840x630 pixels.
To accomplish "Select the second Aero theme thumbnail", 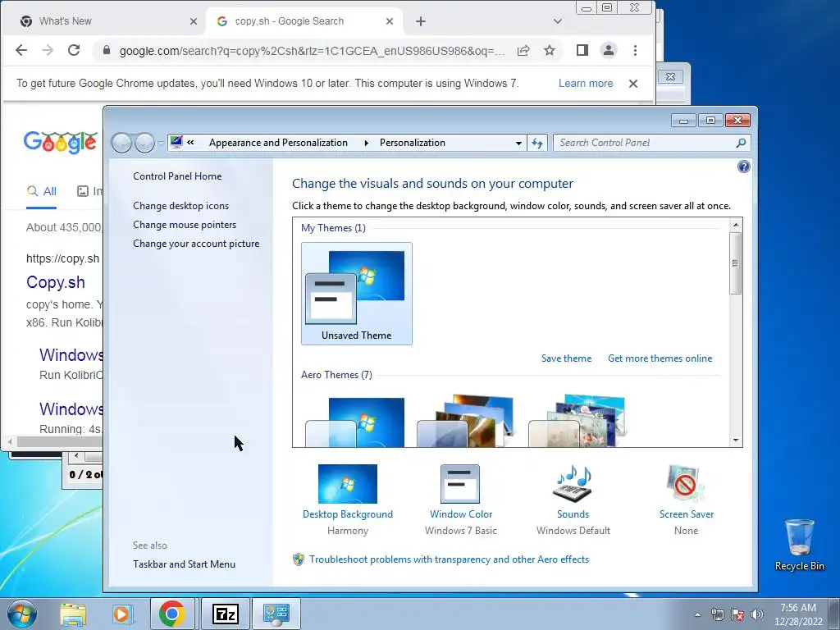I will click(x=465, y=422).
